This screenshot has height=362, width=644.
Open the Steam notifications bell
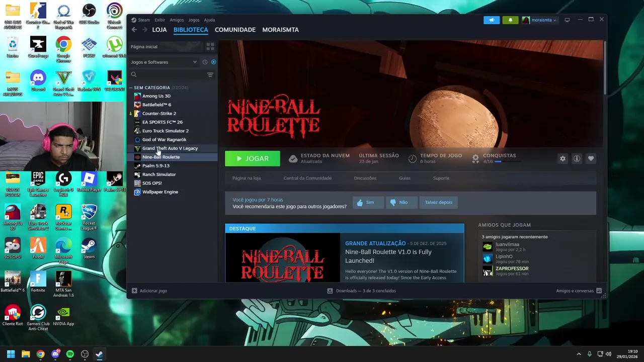(510, 20)
